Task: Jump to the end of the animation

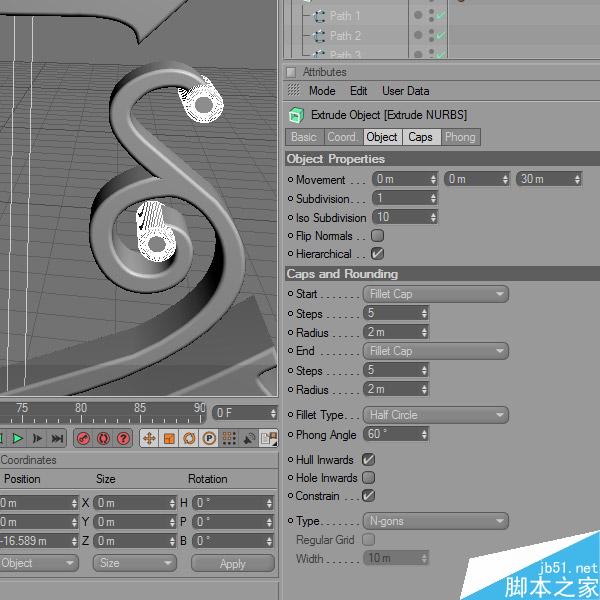Action: pyautogui.click(x=57, y=439)
